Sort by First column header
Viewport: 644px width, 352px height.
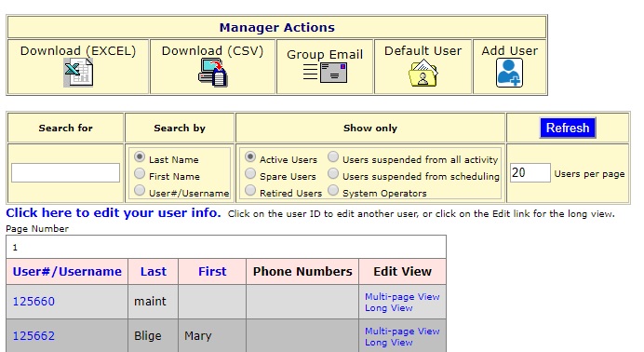coord(212,272)
